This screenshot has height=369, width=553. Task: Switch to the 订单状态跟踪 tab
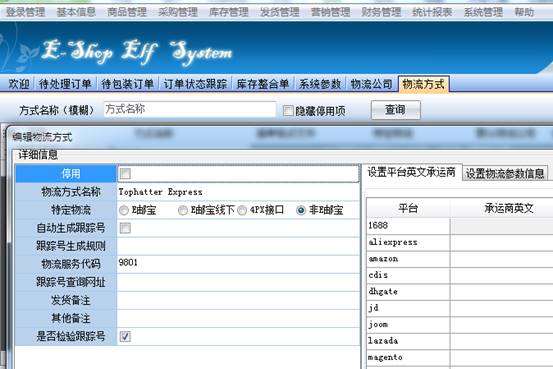195,84
